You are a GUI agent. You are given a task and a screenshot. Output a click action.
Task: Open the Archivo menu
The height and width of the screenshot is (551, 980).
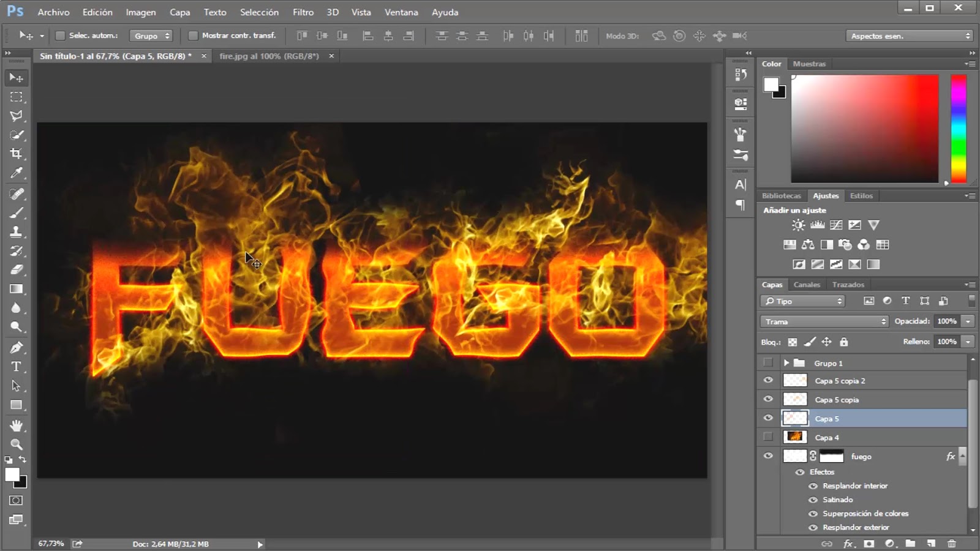pyautogui.click(x=53, y=12)
